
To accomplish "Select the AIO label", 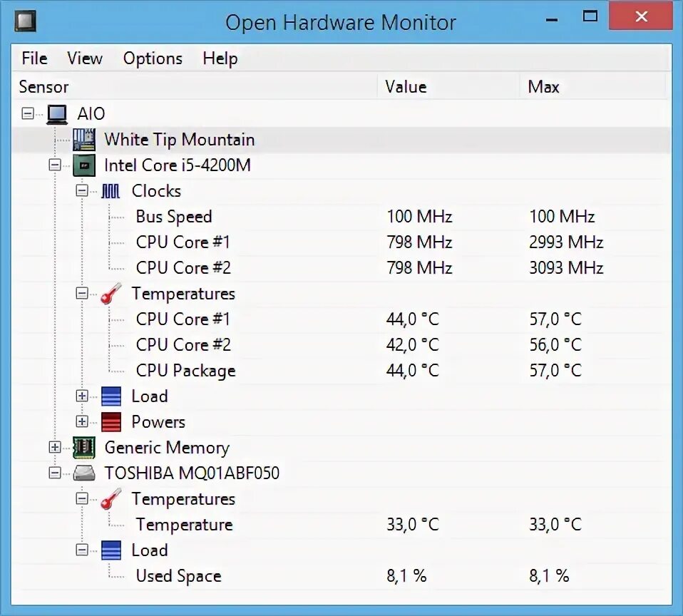I will 91,114.
